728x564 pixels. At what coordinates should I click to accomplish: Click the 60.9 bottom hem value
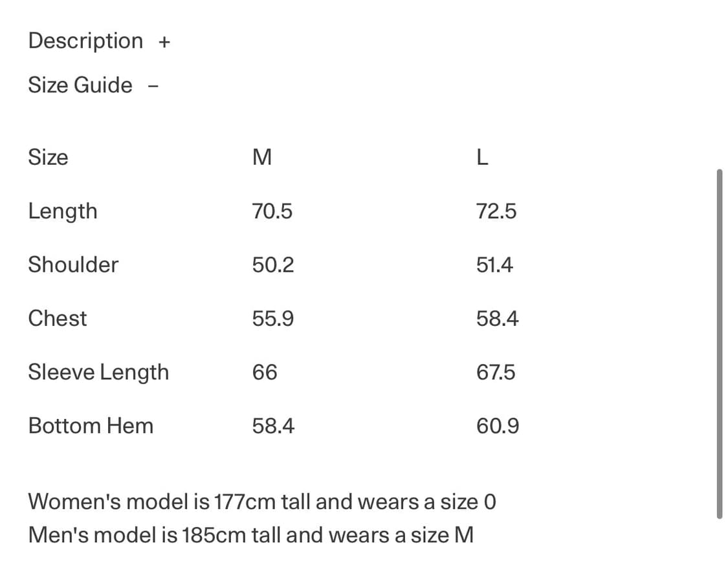497,426
